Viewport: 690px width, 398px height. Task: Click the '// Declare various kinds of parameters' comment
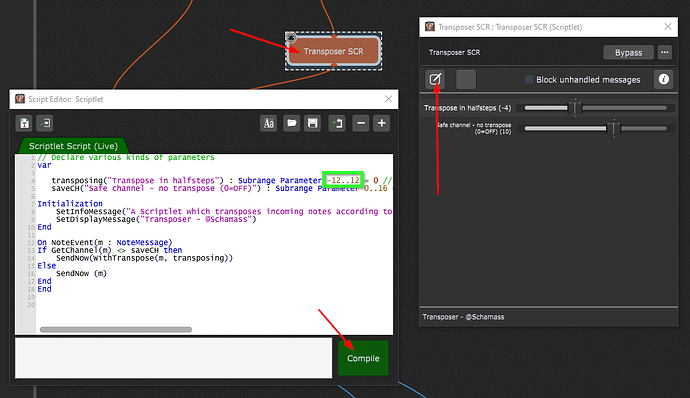(126, 157)
